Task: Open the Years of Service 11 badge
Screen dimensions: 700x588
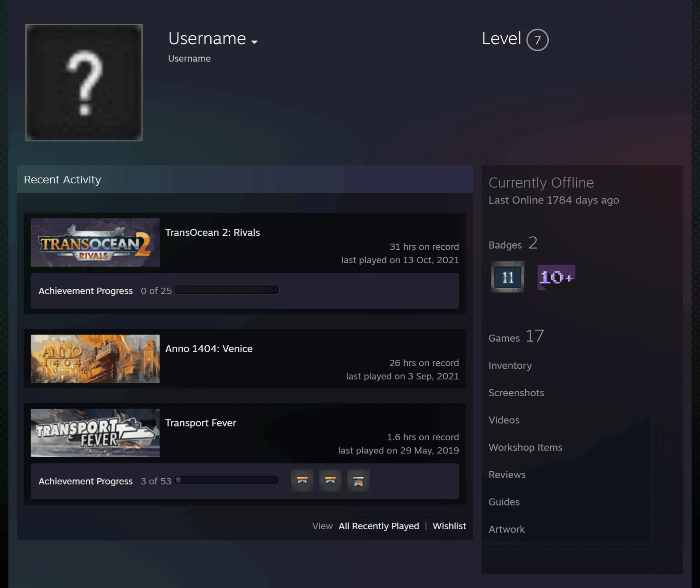Action: [507, 277]
